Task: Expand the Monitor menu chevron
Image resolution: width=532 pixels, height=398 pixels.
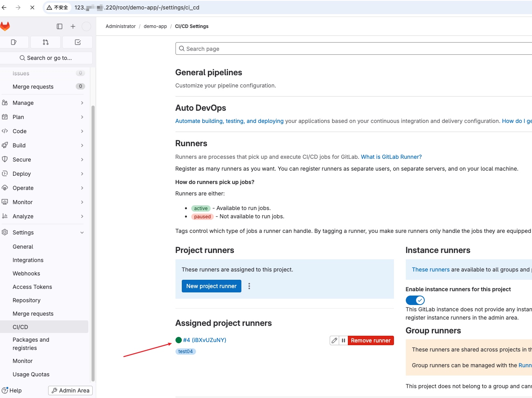Action: tap(82, 202)
